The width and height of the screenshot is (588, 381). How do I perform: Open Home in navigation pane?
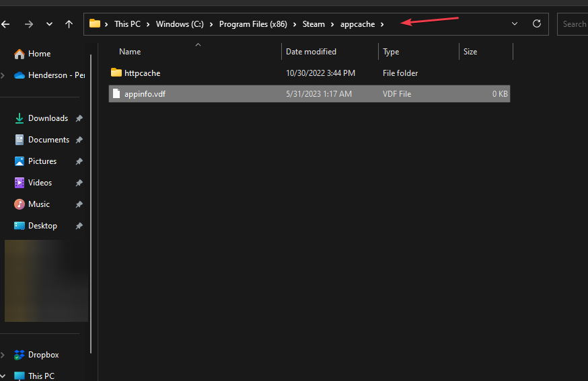tap(40, 54)
